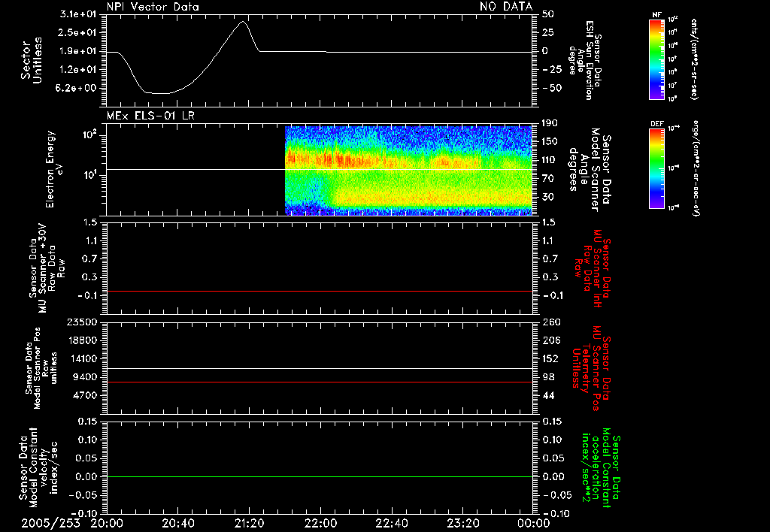Image resolution: width=770 pixels, height=532 pixels.
Task: Select the "Model Scanner Pos Raw" axis title
Action: 41,368
